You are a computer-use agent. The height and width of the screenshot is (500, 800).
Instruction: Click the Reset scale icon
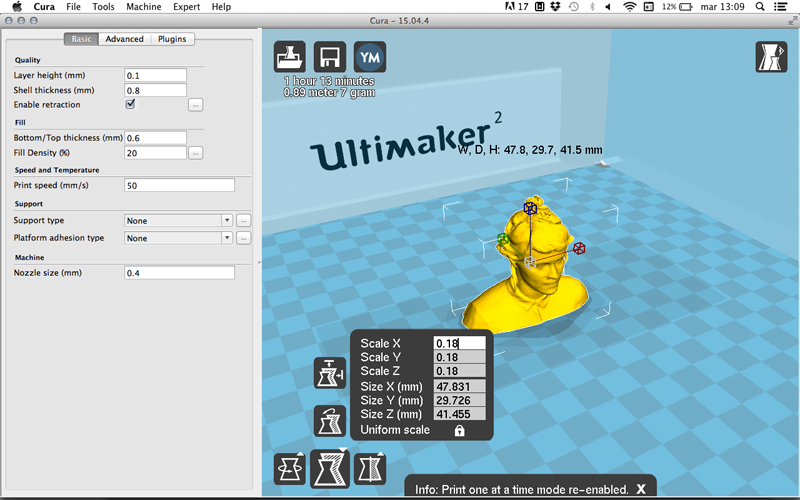(330, 421)
